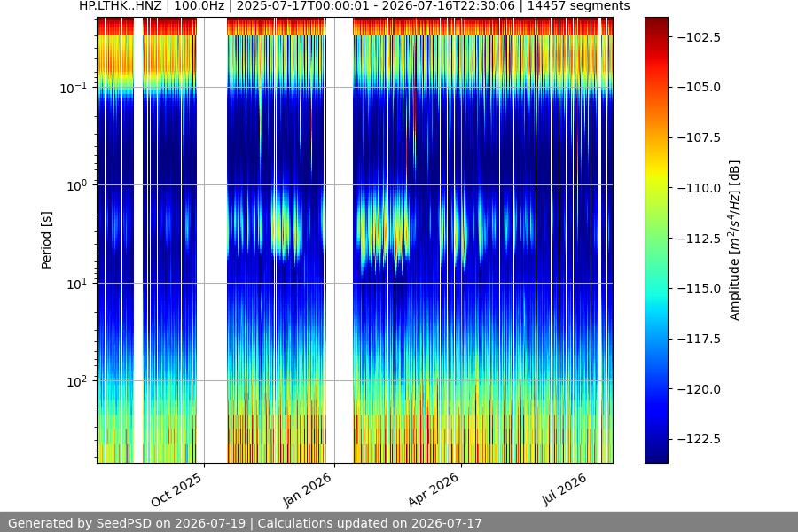Click the −115.0 colorbar tick value
The width and height of the screenshot is (798, 532).
point(699,288)
